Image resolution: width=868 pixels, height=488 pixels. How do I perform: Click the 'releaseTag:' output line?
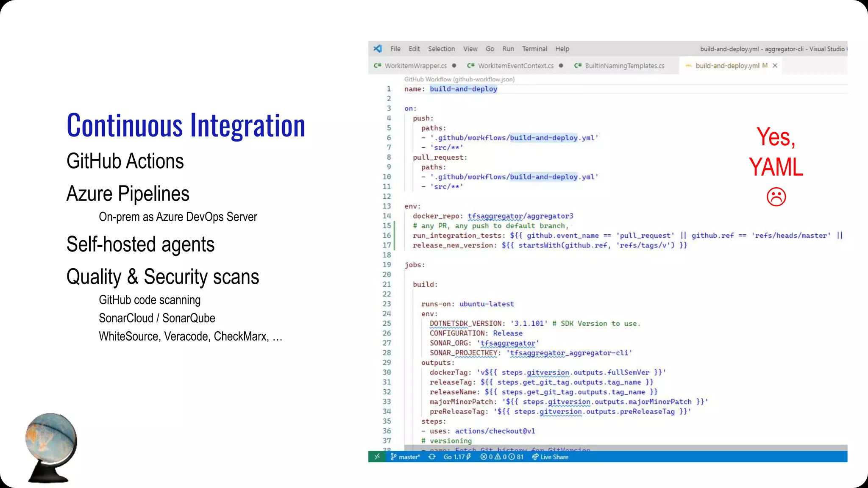pos(541,382)
